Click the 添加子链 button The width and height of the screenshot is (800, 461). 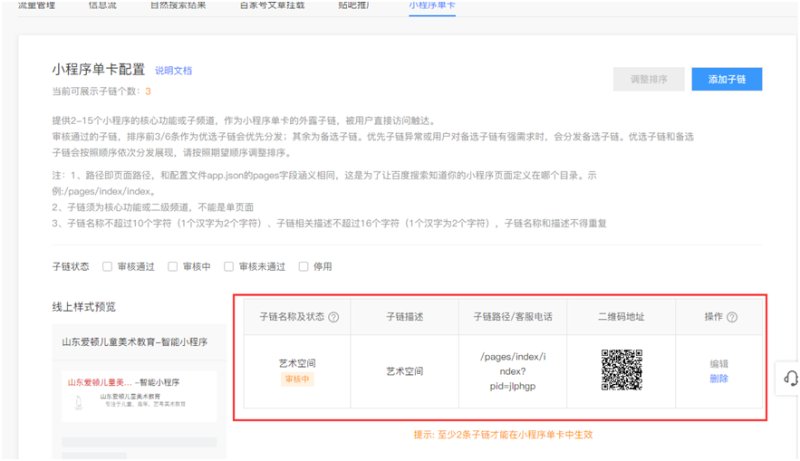coord(726,79)
